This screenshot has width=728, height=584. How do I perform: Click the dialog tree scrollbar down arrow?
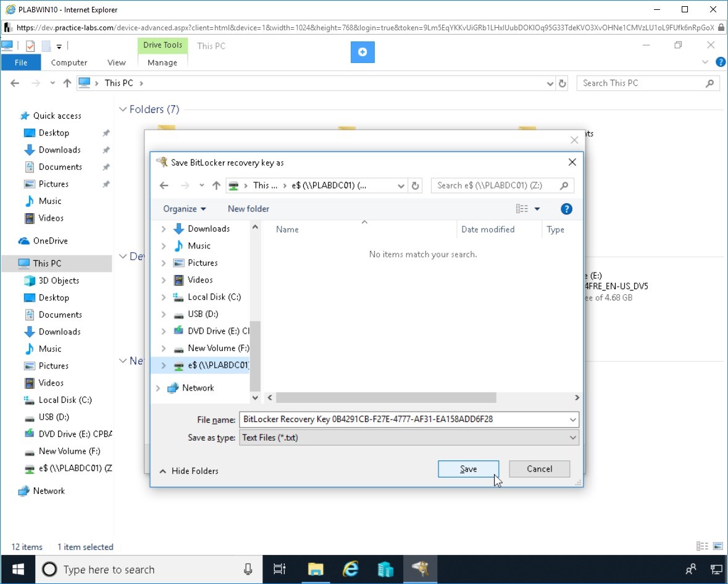point(255,398)
